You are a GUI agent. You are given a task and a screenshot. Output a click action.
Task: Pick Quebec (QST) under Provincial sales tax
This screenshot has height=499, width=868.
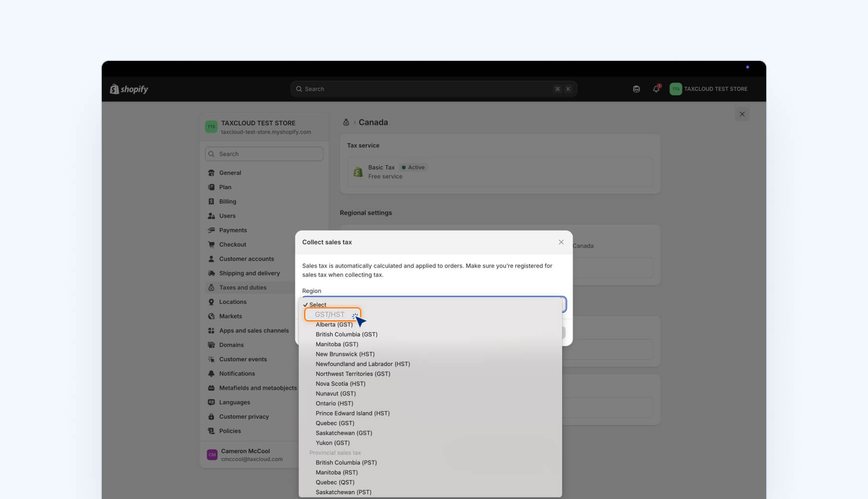point(335,483)
